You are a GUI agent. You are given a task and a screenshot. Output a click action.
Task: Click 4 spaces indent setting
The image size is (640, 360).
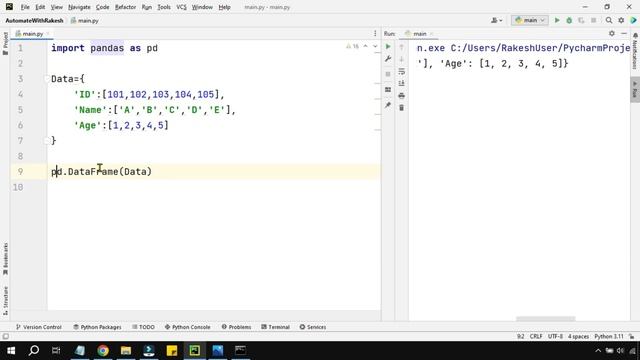[578, 336]
